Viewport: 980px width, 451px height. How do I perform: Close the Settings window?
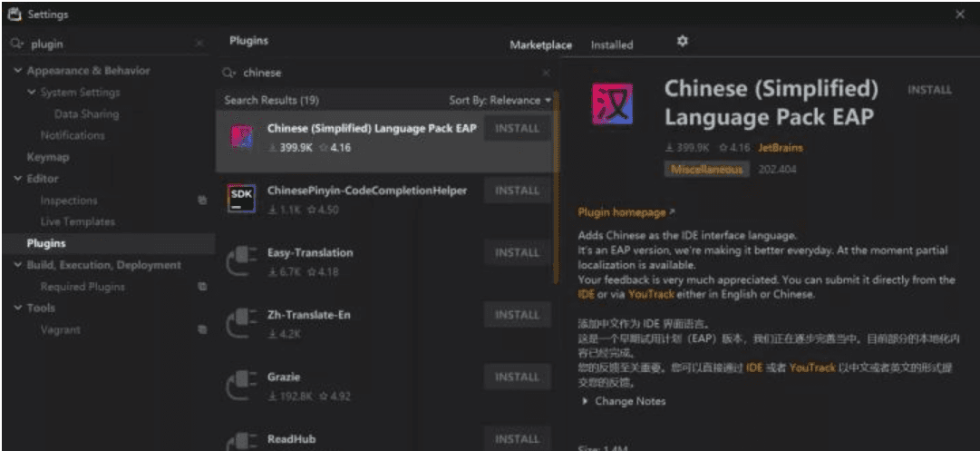click(960, 14)
